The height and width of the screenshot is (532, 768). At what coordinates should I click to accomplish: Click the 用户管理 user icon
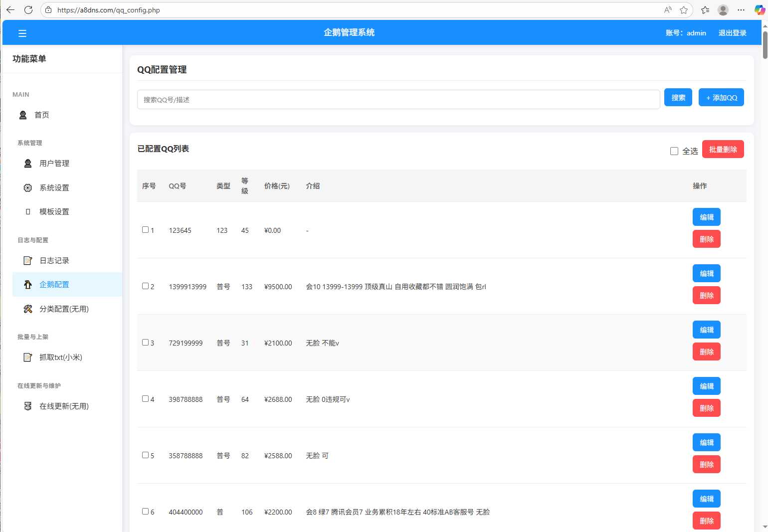point(27,163)
